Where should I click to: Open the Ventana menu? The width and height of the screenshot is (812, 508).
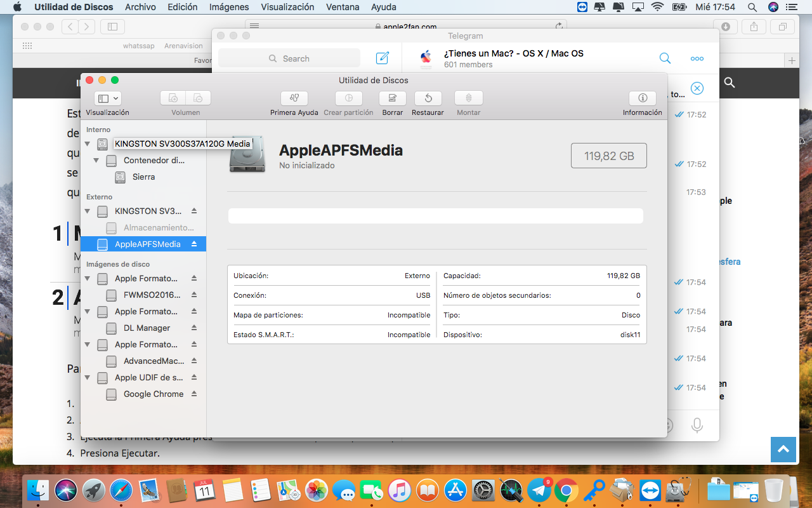tap(343, 7)
